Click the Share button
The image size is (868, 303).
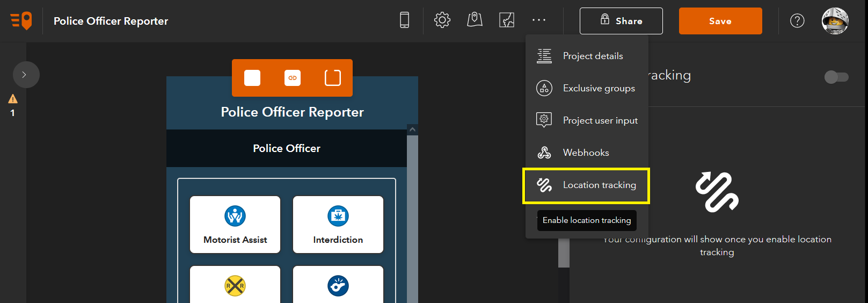pos(621,21)
